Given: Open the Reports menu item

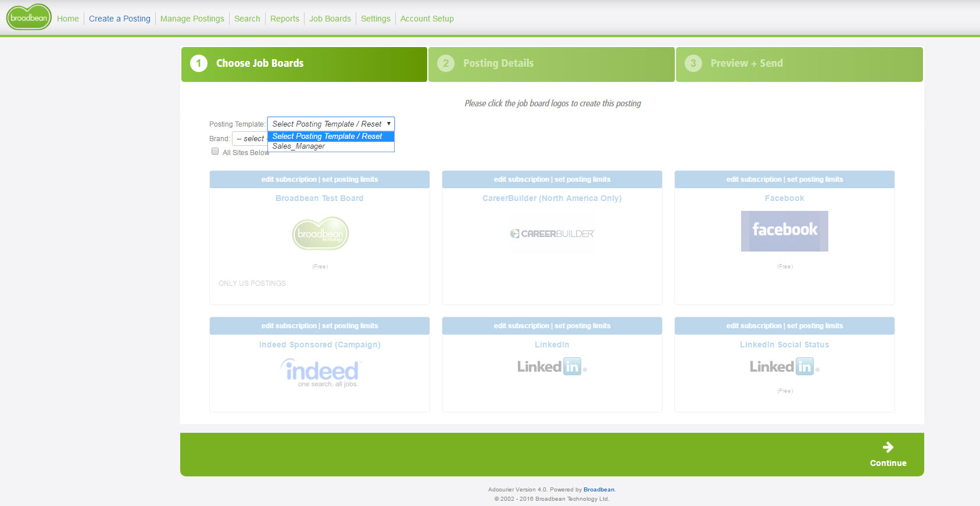Looking at the screenshot, I should tap(285, 19).
